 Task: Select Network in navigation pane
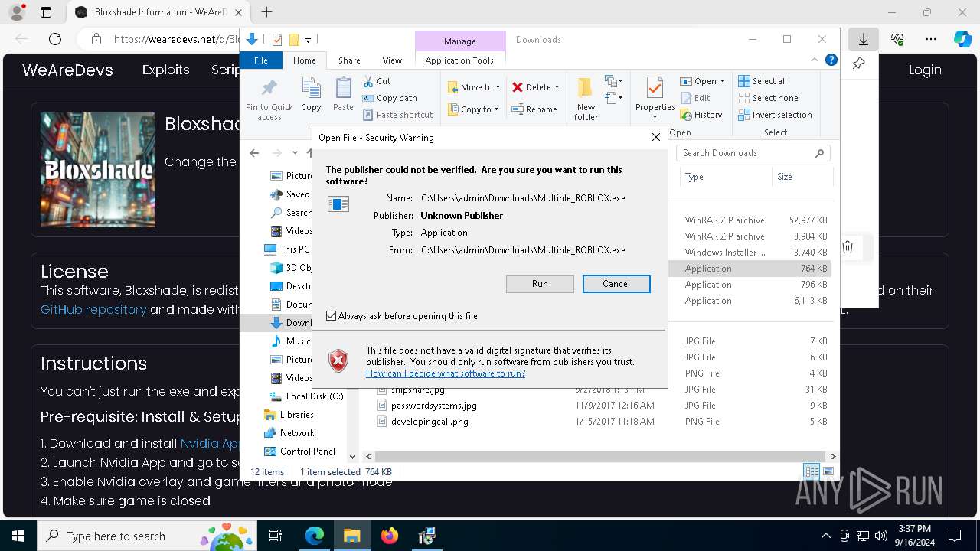pyautogui.click(x=289, y=433)
